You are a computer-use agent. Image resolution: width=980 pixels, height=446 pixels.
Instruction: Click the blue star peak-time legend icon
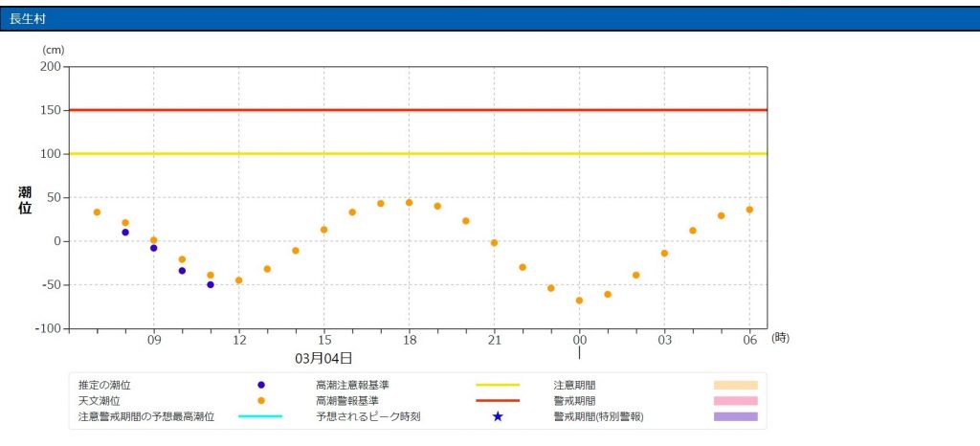(x=498, y=416)
